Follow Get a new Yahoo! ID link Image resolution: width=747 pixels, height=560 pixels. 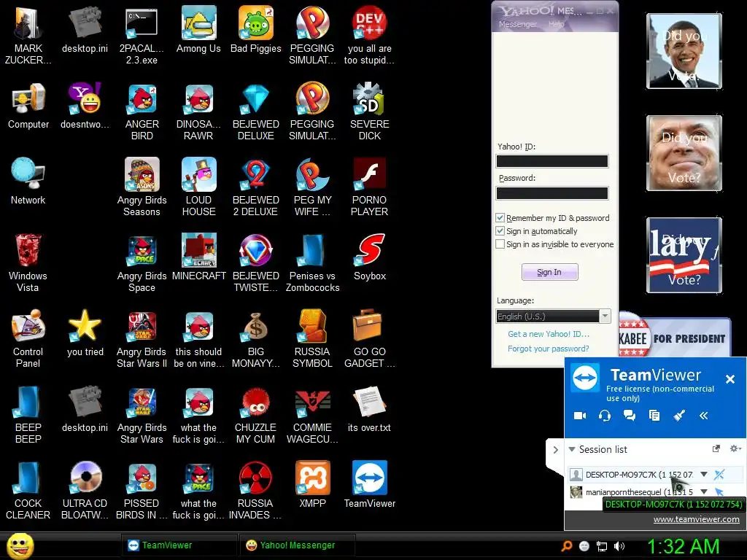click(549, 334)
